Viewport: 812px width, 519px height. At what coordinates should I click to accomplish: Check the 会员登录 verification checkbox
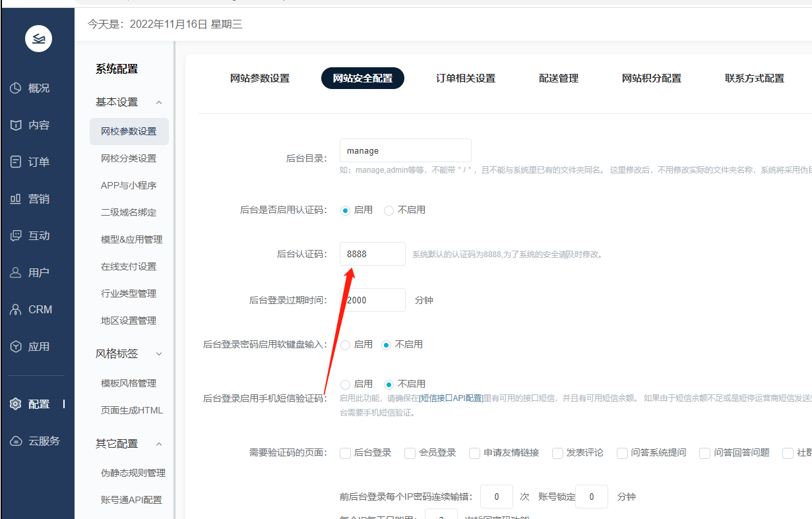[410, 453]
